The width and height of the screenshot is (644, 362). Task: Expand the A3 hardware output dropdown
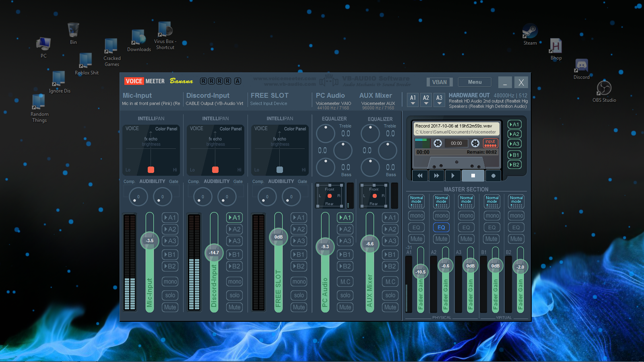pos(439,100)
